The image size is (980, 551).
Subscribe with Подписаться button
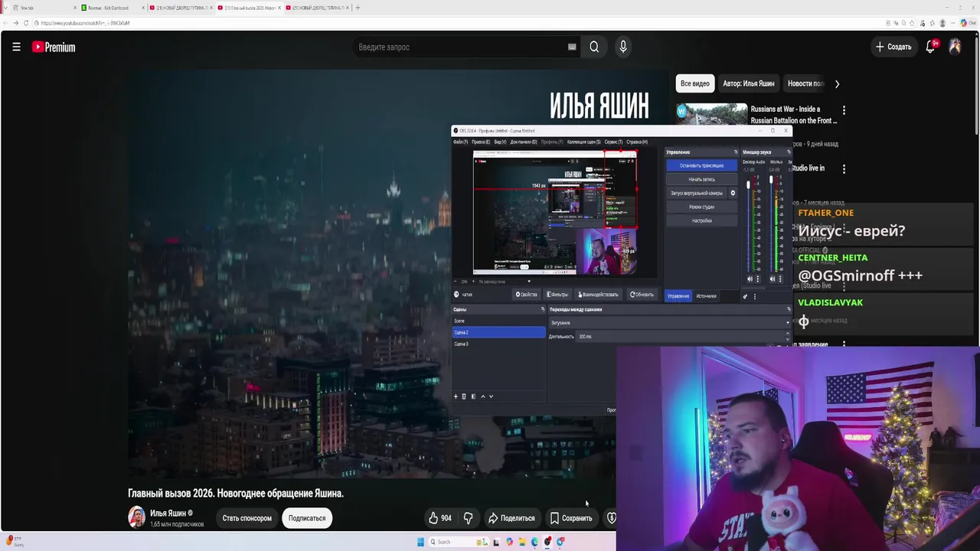point(307,518)
